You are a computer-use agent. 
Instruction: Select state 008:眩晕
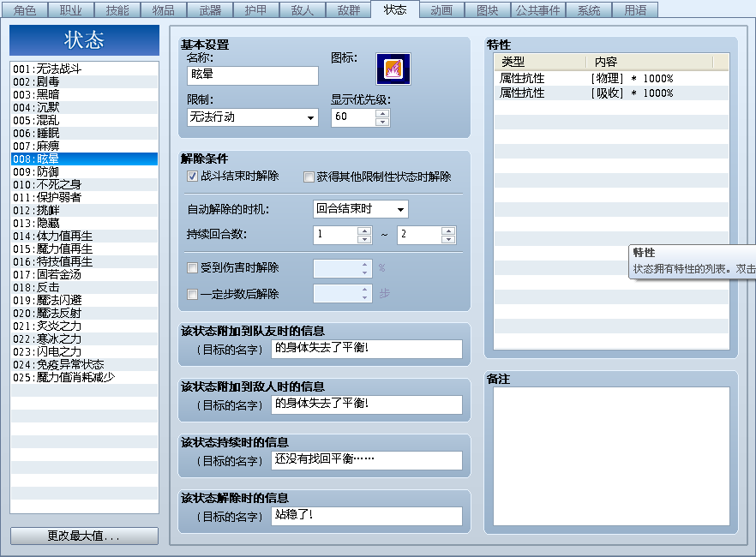coord(84,159)
